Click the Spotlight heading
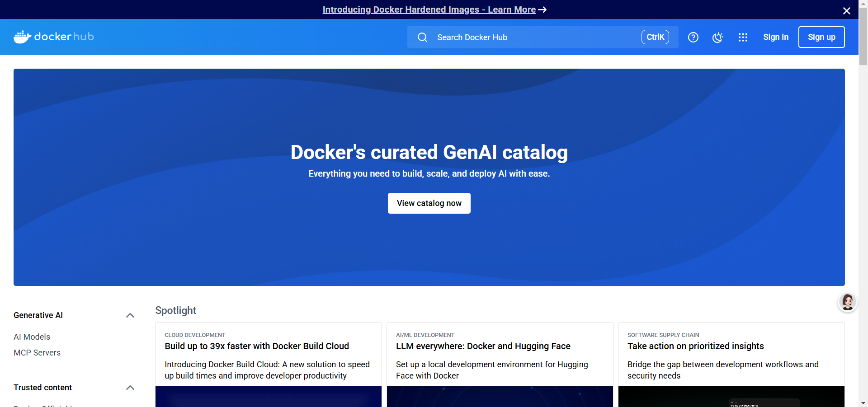 coord(175,310)
